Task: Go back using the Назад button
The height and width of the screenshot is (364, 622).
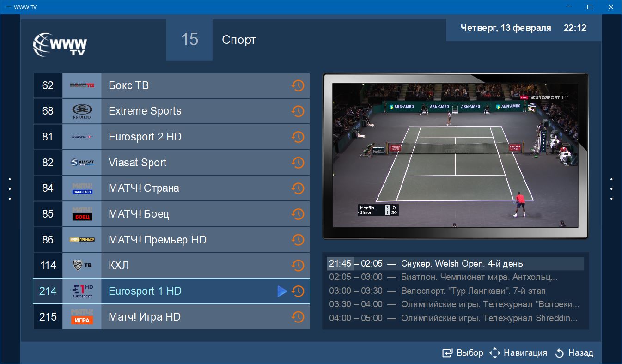Action: coord(573,353)
